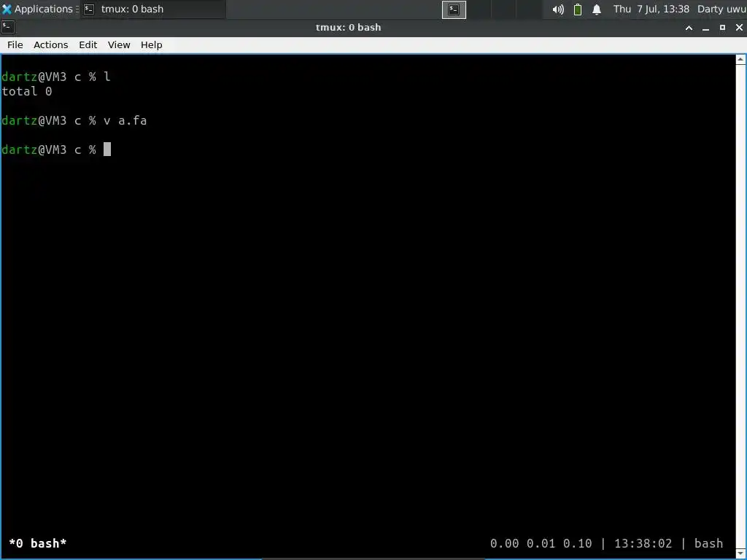
Task: Click the 'l' command on the first prompt line
Action: (x=107, y=77)
